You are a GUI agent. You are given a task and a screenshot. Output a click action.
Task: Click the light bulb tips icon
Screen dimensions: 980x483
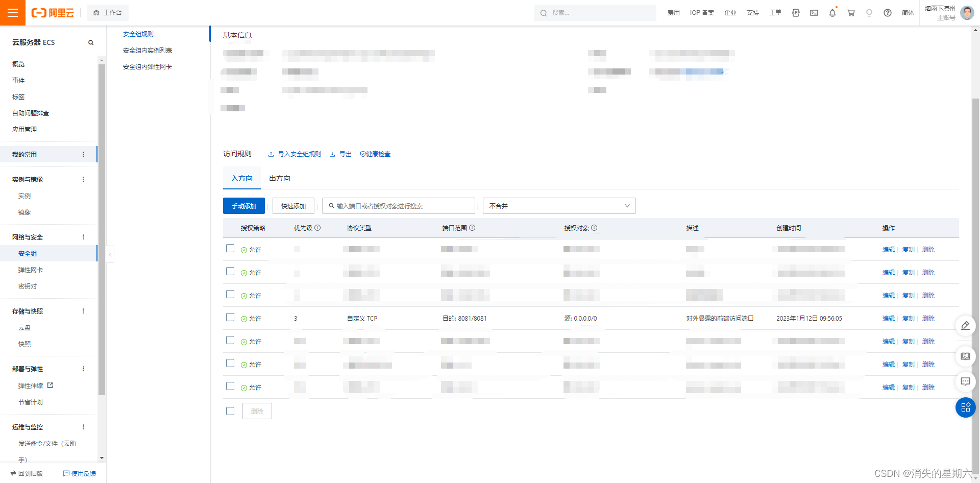click(x=869, y=13)
